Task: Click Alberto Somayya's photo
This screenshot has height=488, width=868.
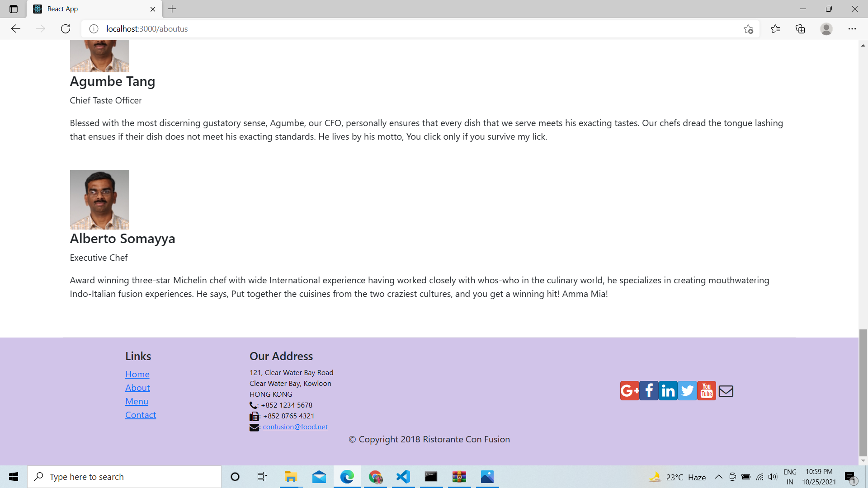Action: [x=99, y=200]
